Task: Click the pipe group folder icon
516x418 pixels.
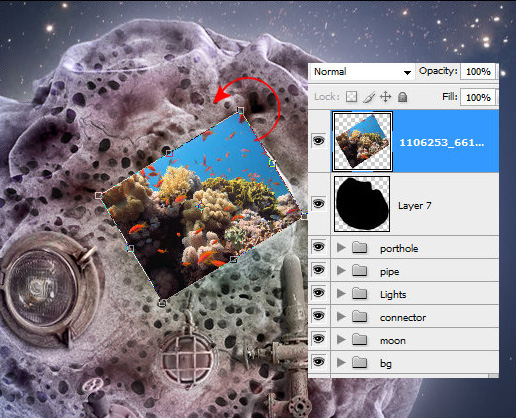Action: (x=360, y=271)
